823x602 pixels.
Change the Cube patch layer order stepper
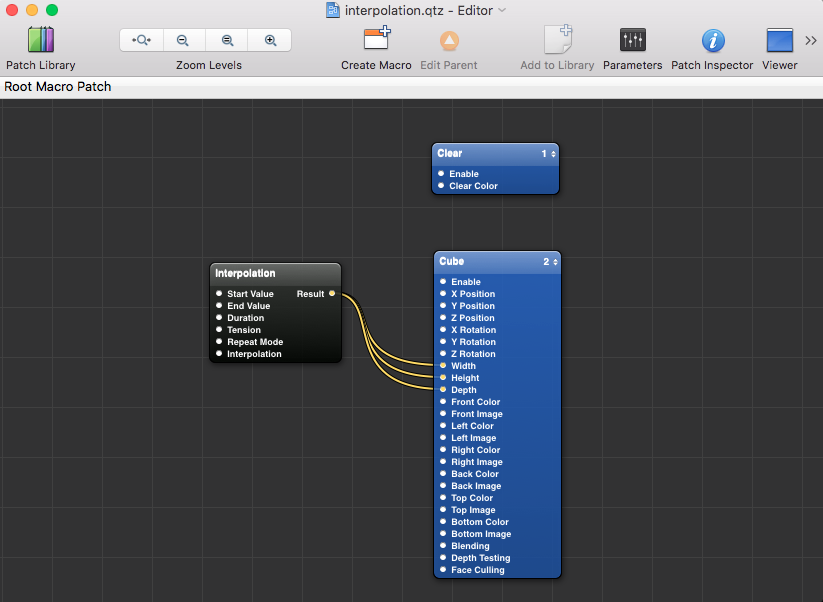[555, 261]
